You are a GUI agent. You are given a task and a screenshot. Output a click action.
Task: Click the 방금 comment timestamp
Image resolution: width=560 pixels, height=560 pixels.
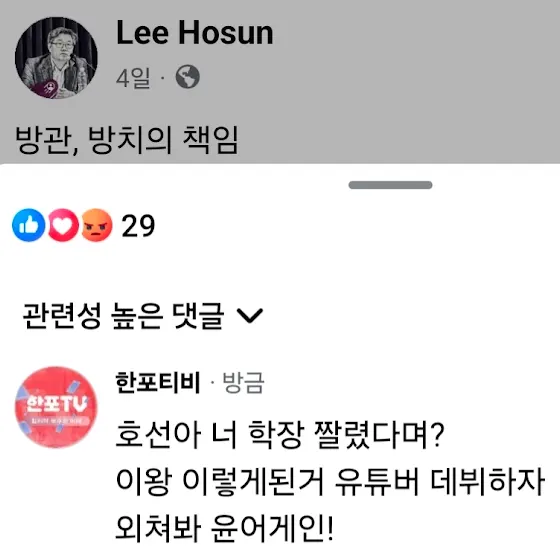[243, 382]
